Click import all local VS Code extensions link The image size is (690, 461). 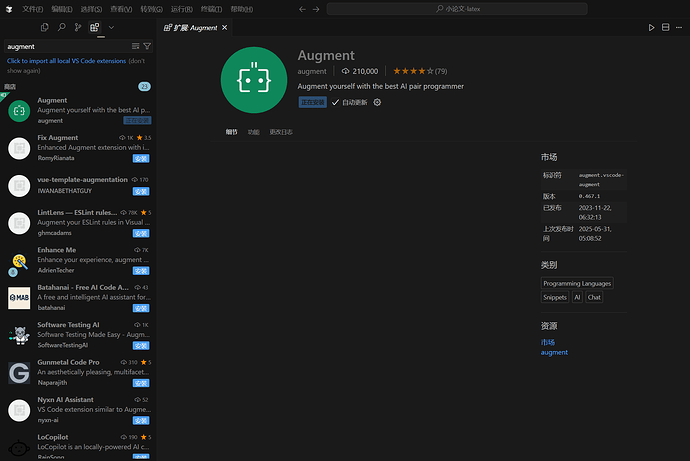point(66,61)
